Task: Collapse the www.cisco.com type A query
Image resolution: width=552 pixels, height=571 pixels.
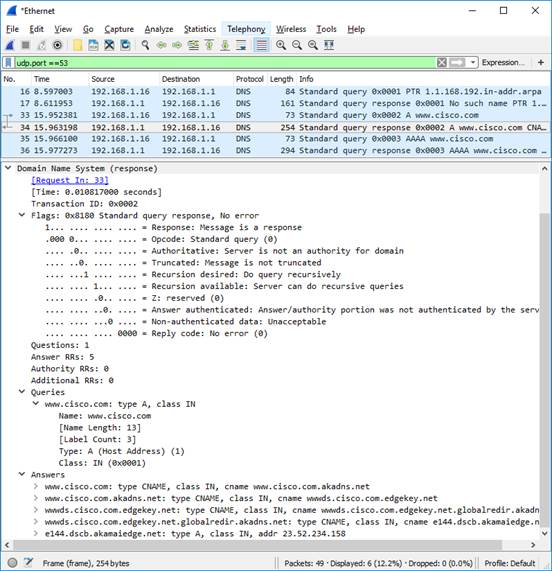Action: pos(36,403)
